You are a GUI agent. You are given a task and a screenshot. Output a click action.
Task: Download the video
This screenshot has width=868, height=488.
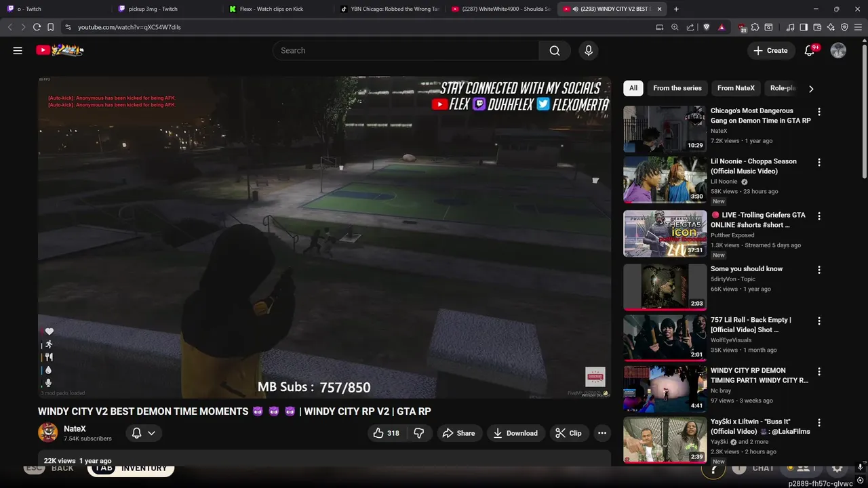515,433
